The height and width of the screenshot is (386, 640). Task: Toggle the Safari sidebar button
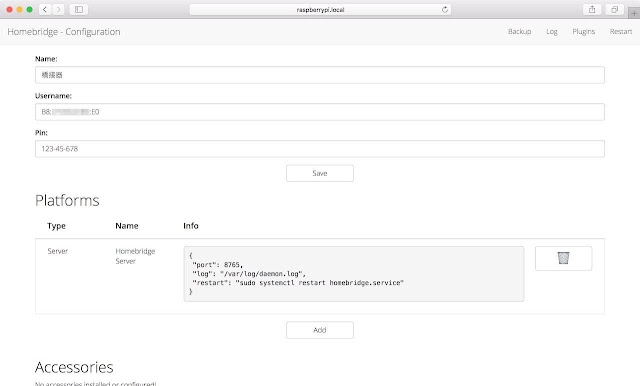(x=79, y=9)
